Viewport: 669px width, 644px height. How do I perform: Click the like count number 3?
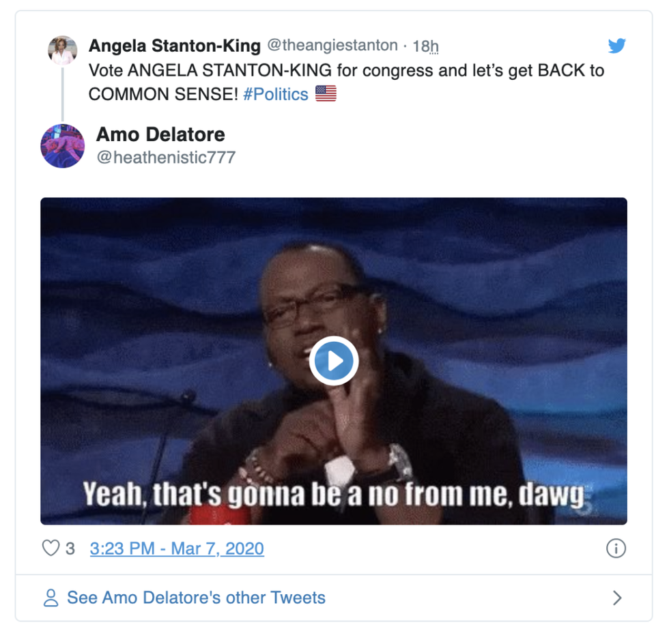[70, 548]
